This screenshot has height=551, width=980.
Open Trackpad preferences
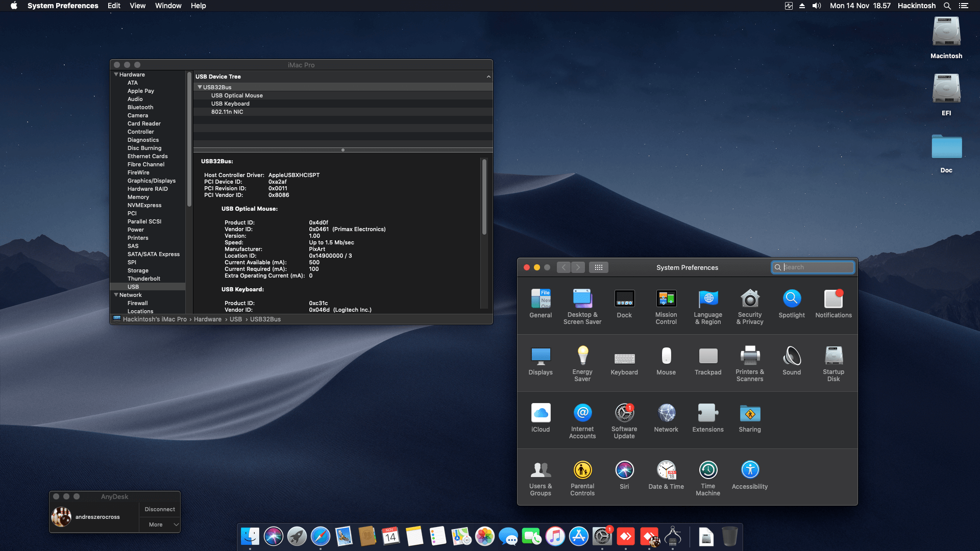708,361
